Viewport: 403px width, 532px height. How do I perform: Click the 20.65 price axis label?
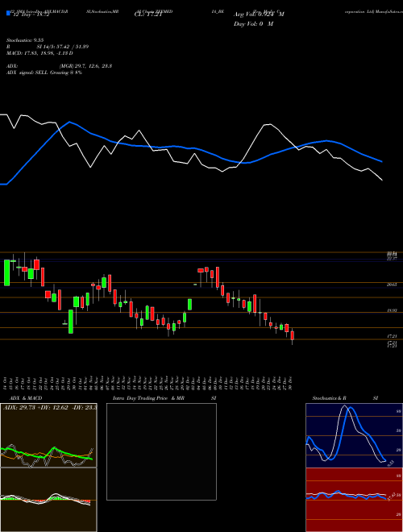(x=393, y=285)
